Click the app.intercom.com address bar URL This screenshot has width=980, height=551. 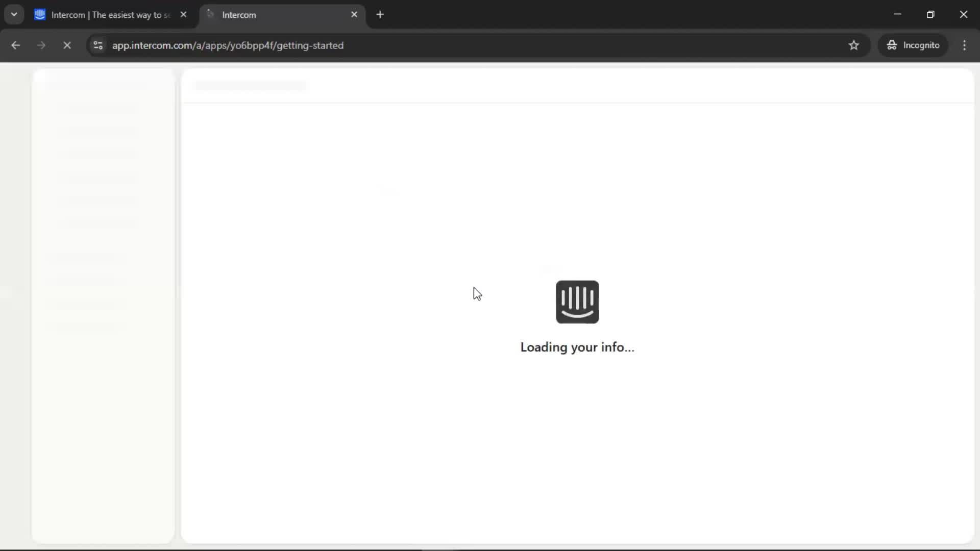[x=228, y=45]
